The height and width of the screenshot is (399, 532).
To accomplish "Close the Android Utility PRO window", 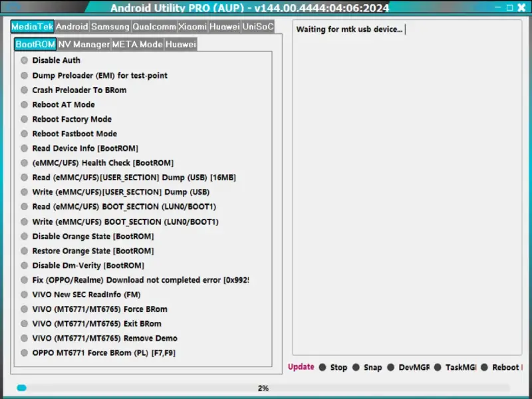I will (522, 7).
